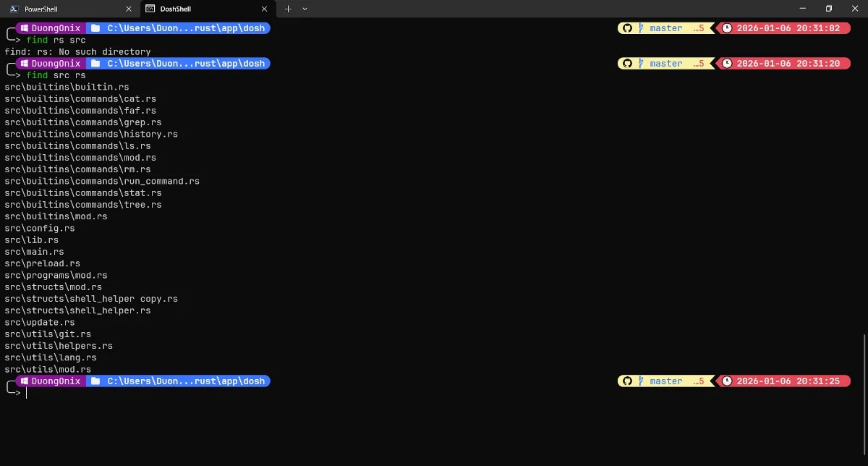Viewport: 868px width, 466px height.
Task: Click the terminal icon on the DoshShell tab
Action: (x=149, y=9)
